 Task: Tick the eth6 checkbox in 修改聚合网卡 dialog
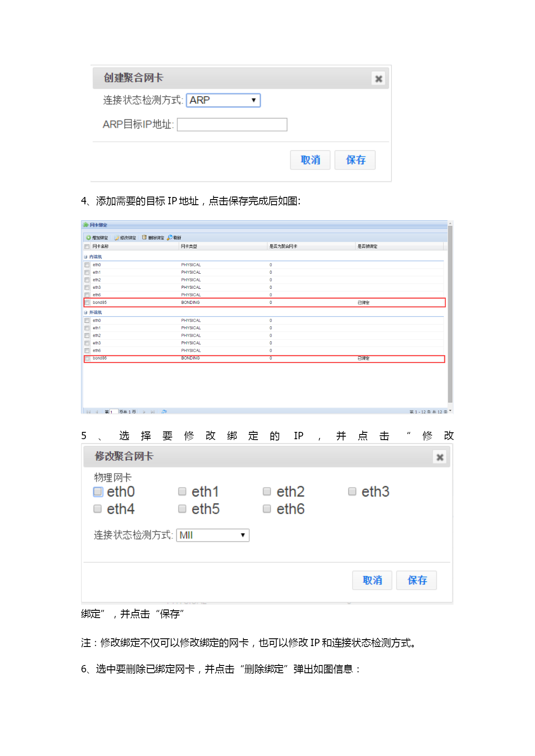267,509
